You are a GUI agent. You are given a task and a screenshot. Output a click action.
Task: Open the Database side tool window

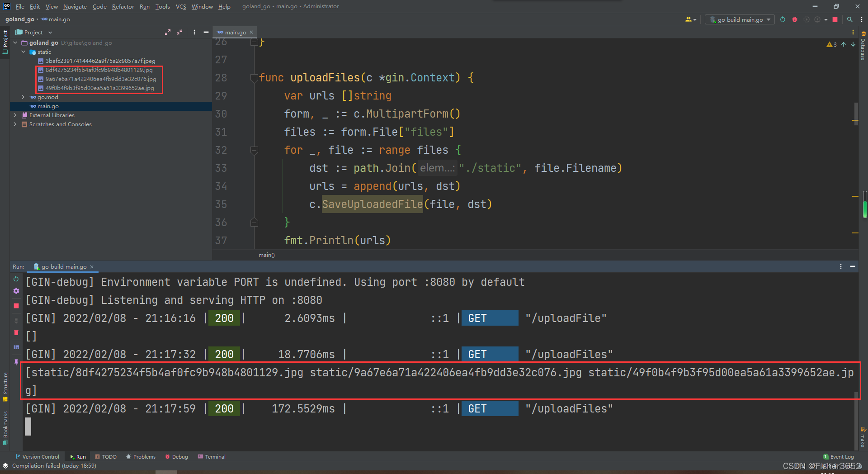[863, 46]
